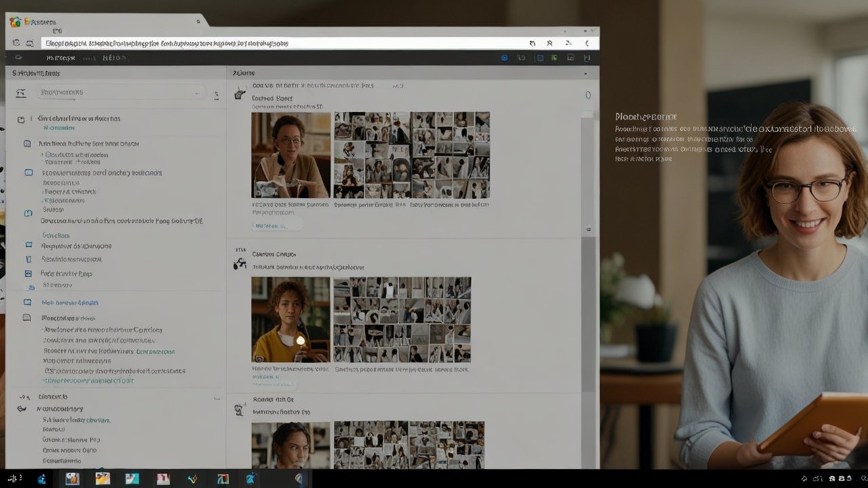Open the Windows Start menu

[x=12, y=479]
